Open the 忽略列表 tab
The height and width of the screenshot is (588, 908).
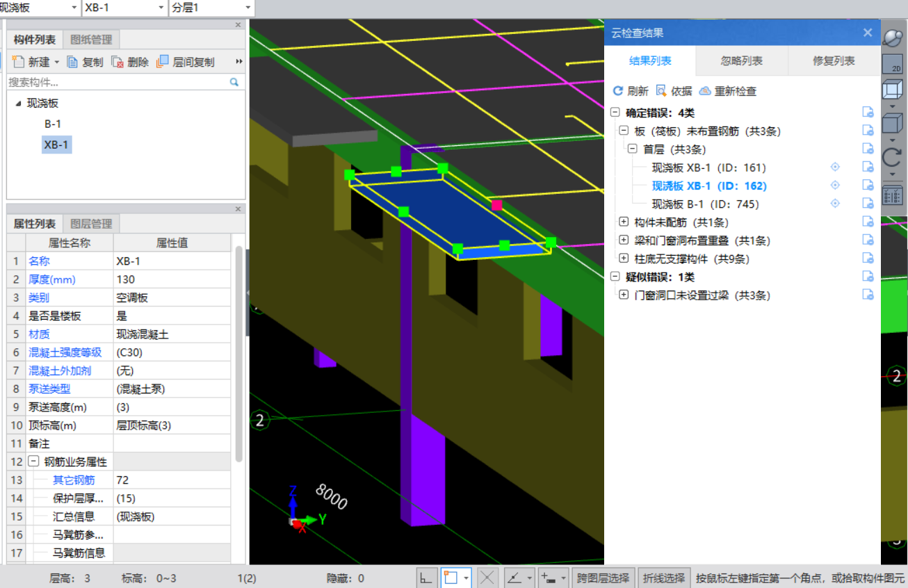(x=742, y=60)
